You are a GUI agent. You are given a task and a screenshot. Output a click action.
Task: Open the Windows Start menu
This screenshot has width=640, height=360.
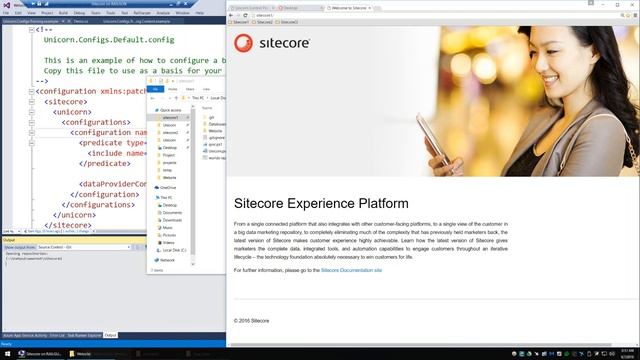[x=7, y=354]
